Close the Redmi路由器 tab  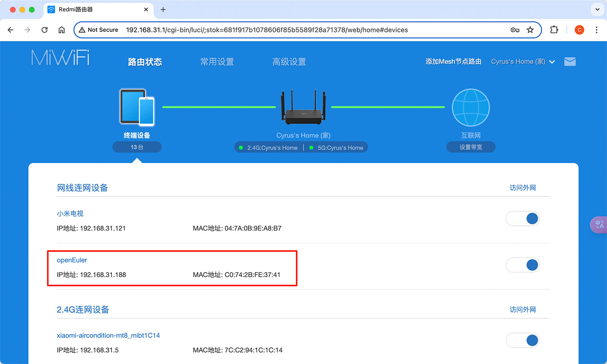[146, 9]
